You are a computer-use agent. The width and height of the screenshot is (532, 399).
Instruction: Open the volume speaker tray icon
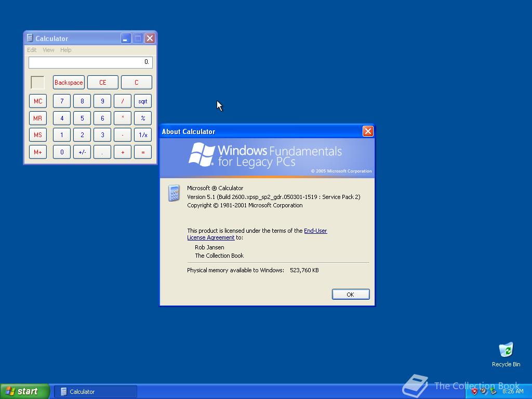[x=484, y=391]
